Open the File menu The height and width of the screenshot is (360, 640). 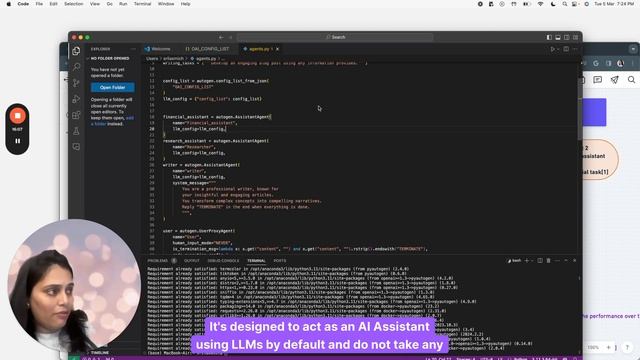39,4
